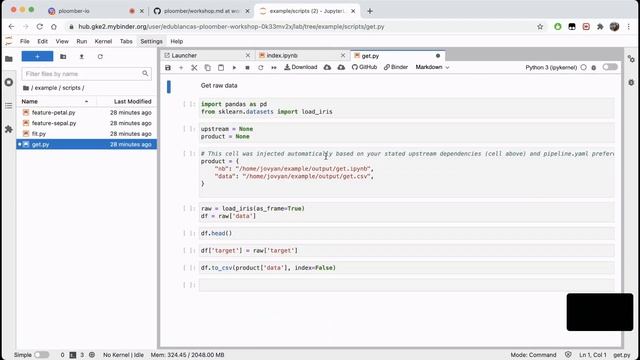Open the file browser sidebar folder icon
The height and width of the screenshot is (360, 640).
click(x=9, y=59)
